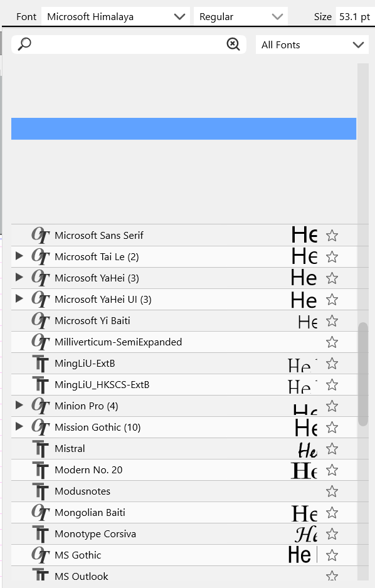Screen dimensions: 375x588
Task: Favorite the Microsoft Tai Le font
Action: 332,257
